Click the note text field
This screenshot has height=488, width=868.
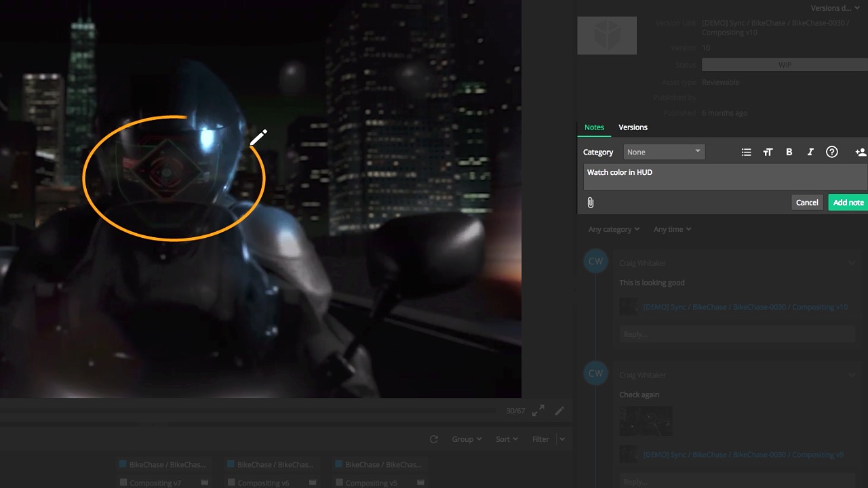[724, 176]
